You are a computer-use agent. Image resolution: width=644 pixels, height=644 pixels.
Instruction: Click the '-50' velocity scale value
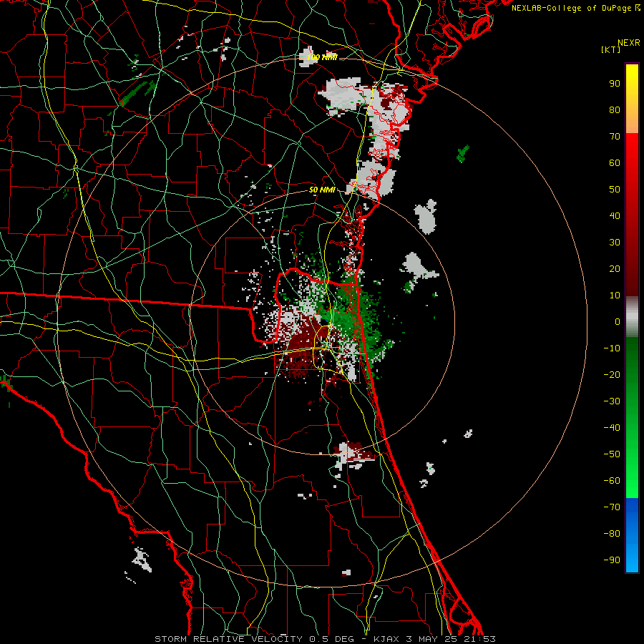[612, 454]
